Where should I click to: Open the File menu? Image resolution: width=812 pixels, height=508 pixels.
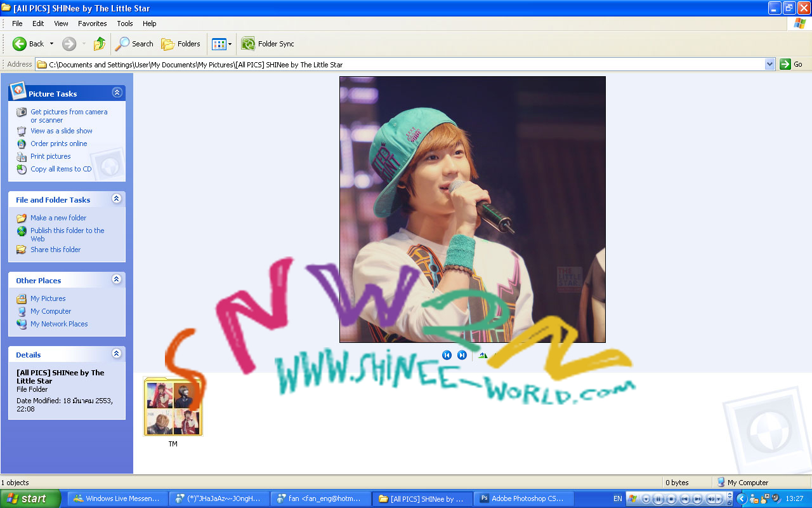[17, 23]
